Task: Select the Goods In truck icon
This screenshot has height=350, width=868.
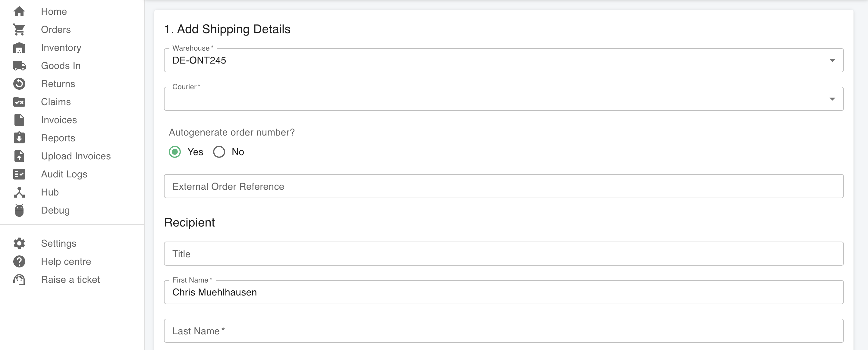Action: click(19, 66)
